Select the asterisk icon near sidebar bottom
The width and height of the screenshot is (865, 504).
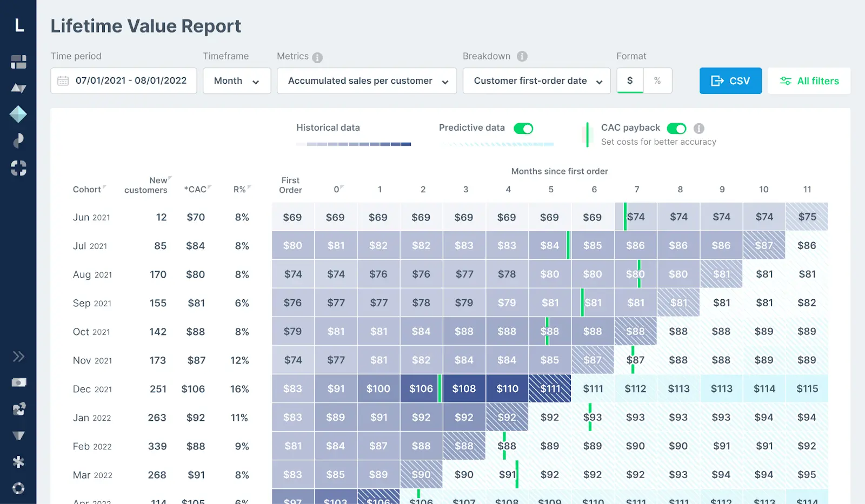[18, 461]
